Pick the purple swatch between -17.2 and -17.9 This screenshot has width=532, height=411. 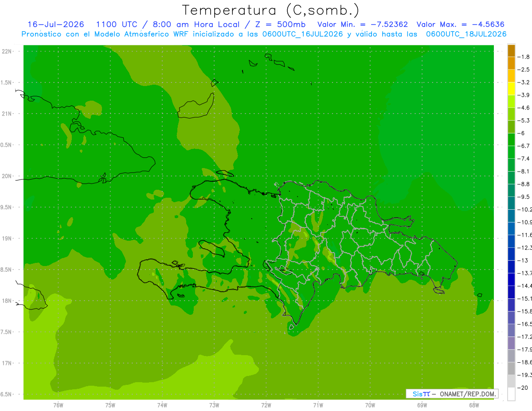point(511,343)
